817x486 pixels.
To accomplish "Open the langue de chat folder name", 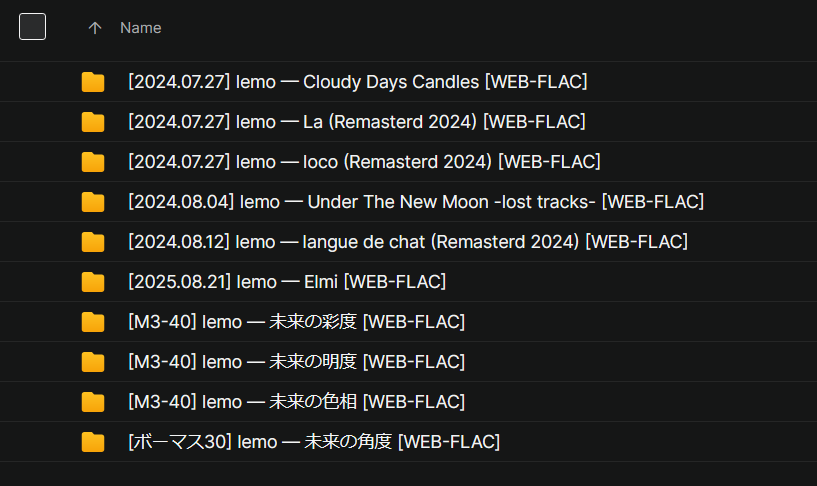I will click(407, 242).
